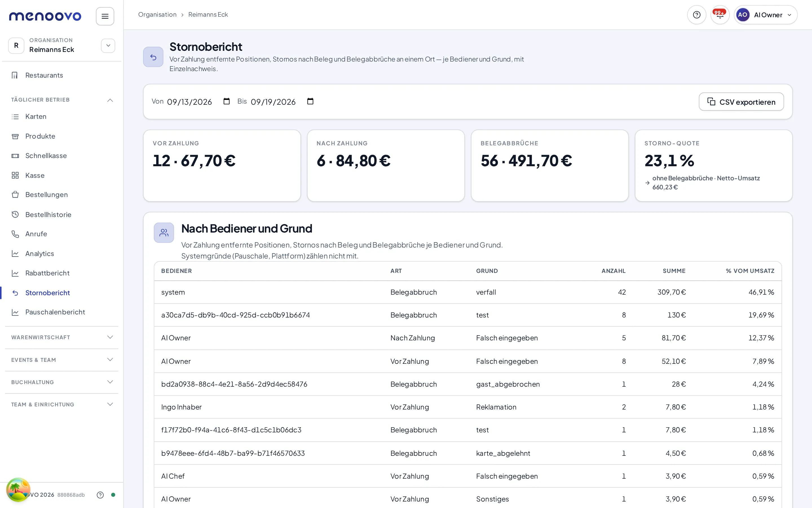The width and height of the screenshot is (812, 508).
Task: Click the Schnellkasse cash icon
Action: [15, 156]
